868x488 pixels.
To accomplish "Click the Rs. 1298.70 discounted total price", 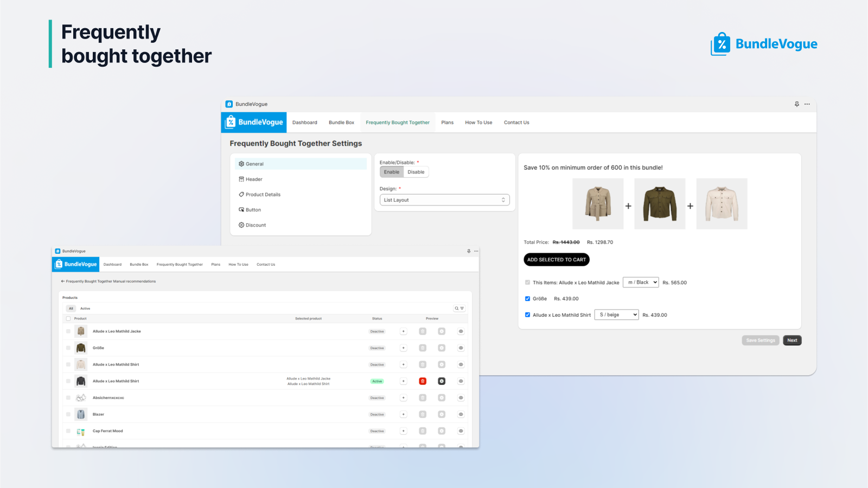I will [x=600, y=242].
